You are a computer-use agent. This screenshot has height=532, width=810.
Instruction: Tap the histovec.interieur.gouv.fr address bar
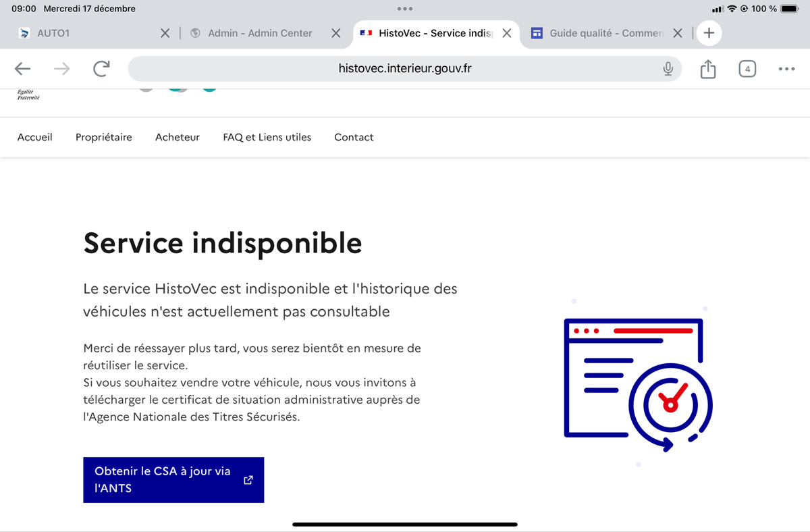pyautogui.click(x=404, y=69)
